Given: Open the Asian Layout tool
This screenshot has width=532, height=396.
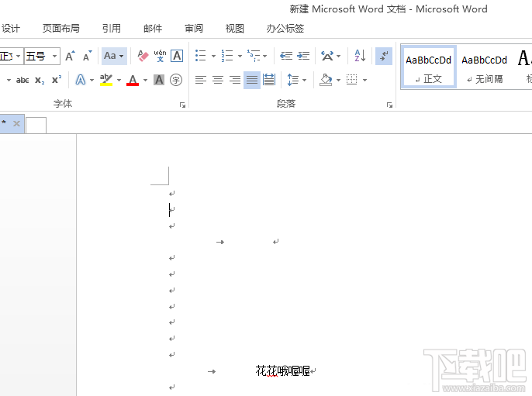Looking at the screenshot, I should pyautogui.click(x=327, y=56).
